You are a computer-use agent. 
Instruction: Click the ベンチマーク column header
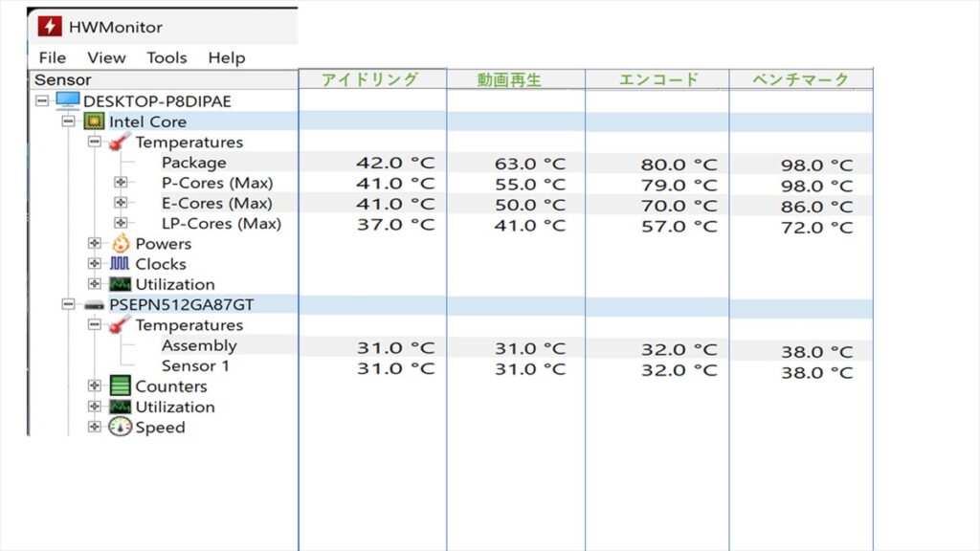(801, 78)
